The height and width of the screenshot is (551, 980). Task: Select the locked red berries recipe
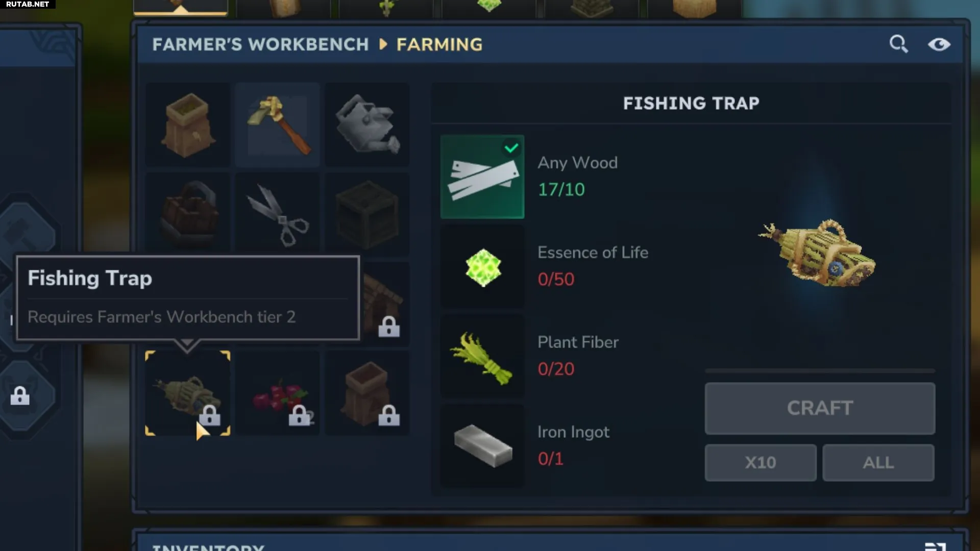pyautogui.click(x=277, y=393)
